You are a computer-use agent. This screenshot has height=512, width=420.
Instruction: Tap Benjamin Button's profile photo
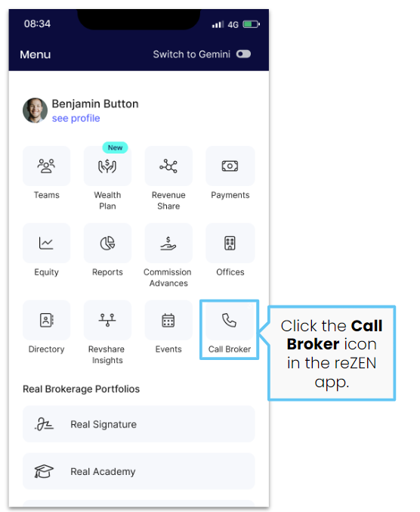35,110
